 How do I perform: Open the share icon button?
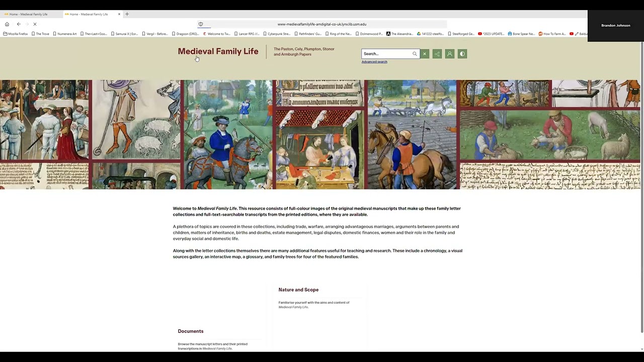click(437, 54)
